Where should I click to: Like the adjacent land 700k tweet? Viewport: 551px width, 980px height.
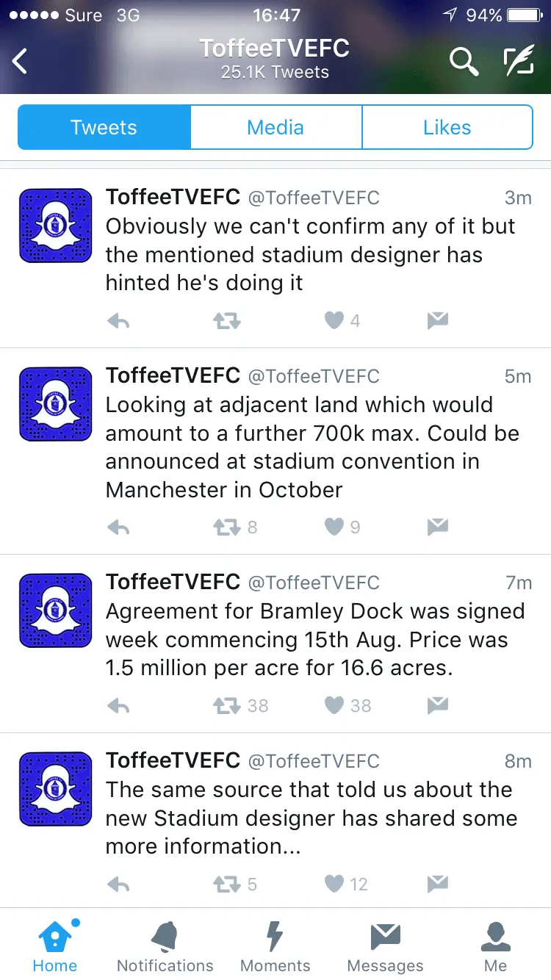click(334, 527)
